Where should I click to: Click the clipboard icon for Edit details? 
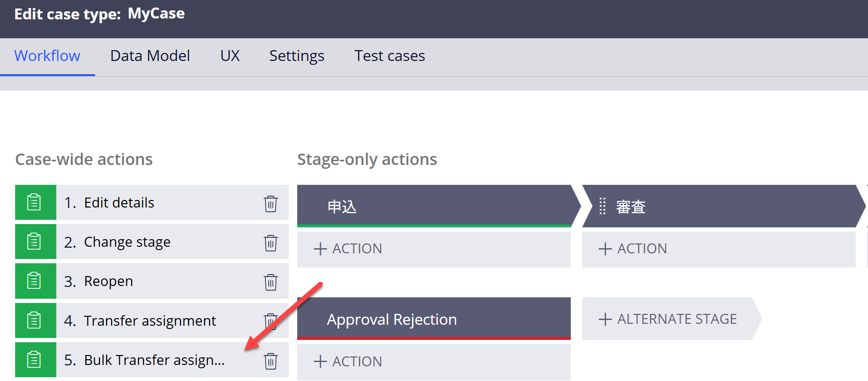pyautogui.click(x=35, y=202)
